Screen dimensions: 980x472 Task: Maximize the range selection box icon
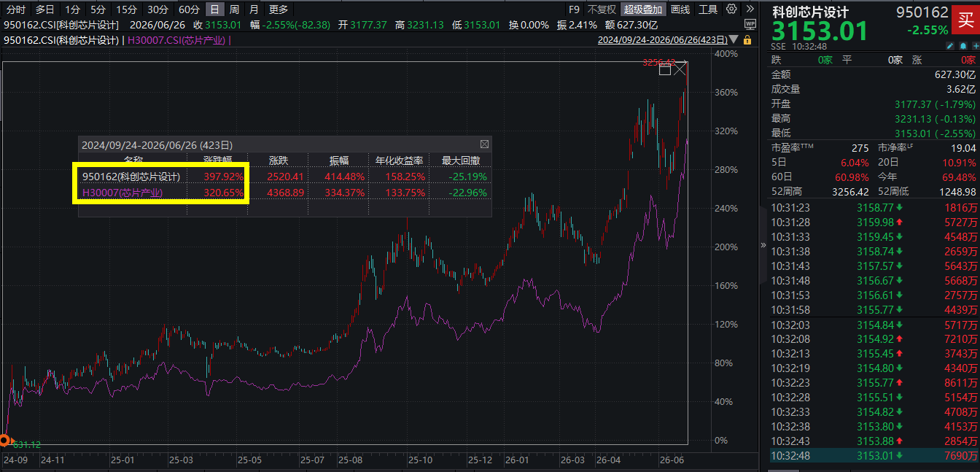[x=664, y=69]
